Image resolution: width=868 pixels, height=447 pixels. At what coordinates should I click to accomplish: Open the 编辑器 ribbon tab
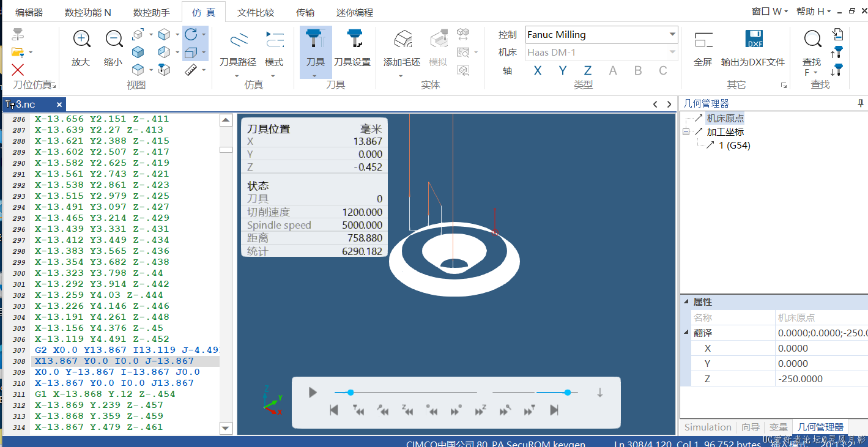pos(29,12)
